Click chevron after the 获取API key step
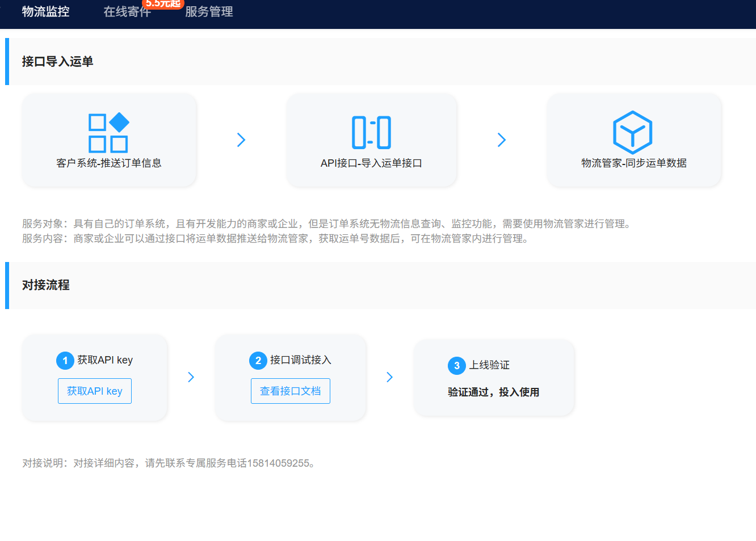The image size is (756, 541). 191,377
